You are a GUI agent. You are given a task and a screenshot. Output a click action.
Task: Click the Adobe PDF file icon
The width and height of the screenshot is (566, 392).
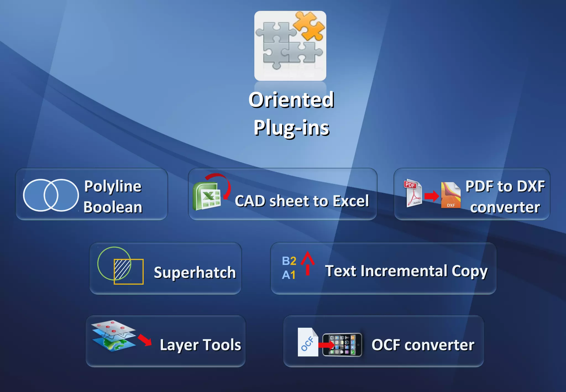[x=413, y=194]
